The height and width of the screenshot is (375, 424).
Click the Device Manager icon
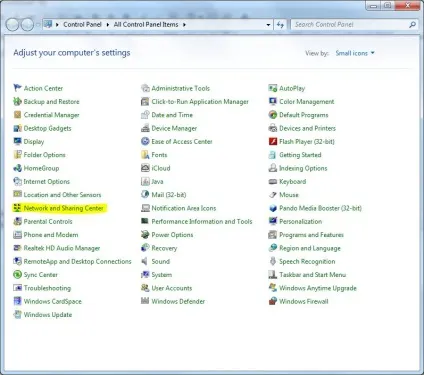pos(145,128)
